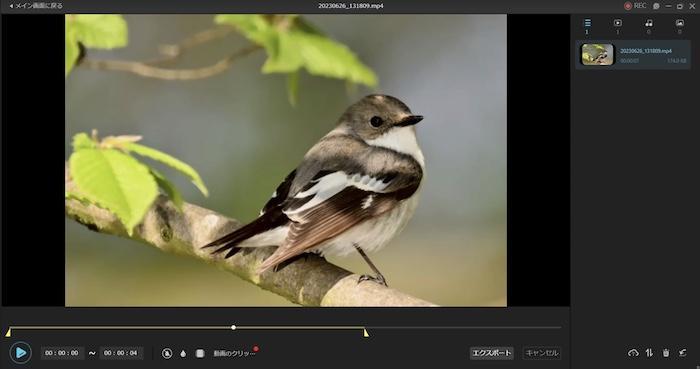Switch to the video files tab

pyautogui.click(x=618, y=25)
